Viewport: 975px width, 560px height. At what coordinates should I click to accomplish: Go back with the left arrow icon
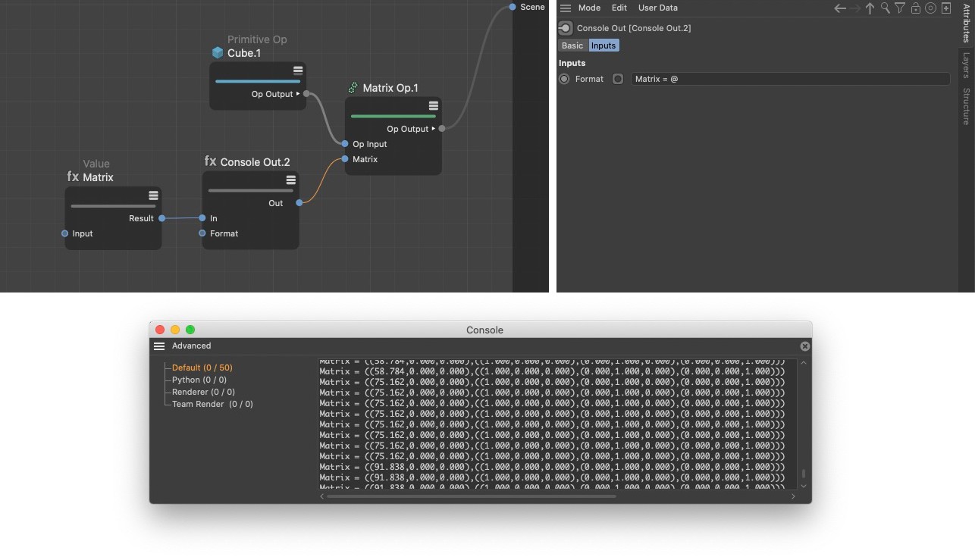pos(840,8)
